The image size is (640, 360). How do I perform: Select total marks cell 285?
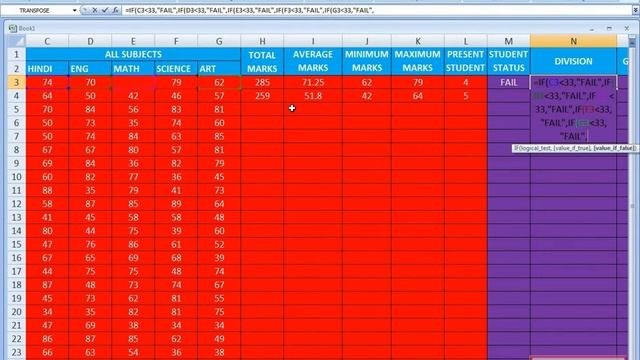262,82
